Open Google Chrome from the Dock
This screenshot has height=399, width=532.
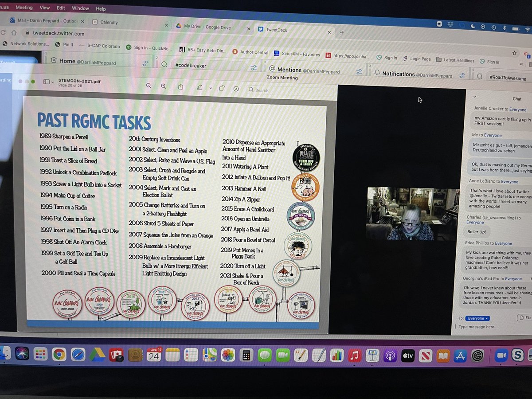59,354
